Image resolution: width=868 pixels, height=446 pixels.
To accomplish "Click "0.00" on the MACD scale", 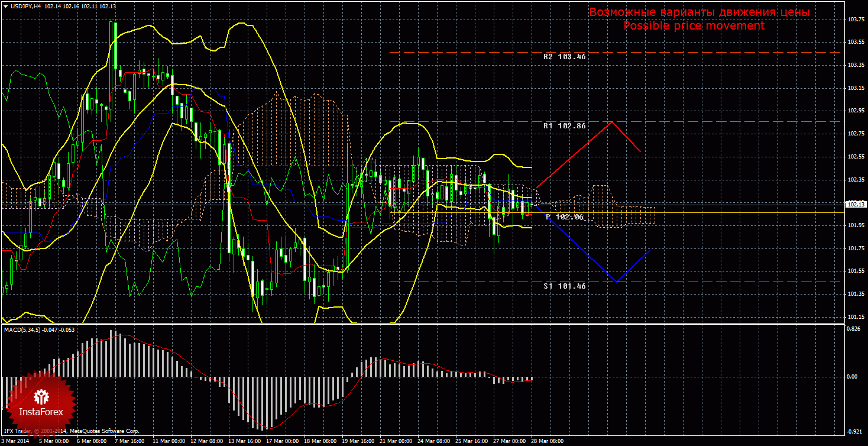I will (851, 376).
